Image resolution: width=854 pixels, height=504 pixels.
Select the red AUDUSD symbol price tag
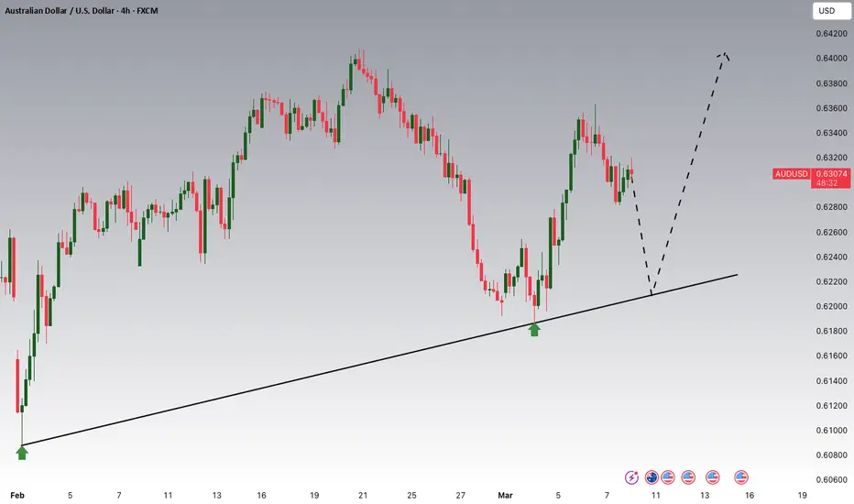[792, 174]
